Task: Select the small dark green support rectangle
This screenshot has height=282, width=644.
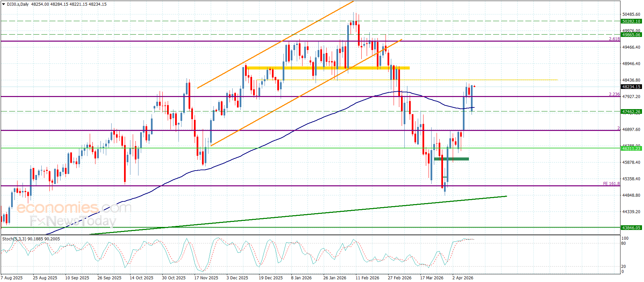Action: click(451, 159)
